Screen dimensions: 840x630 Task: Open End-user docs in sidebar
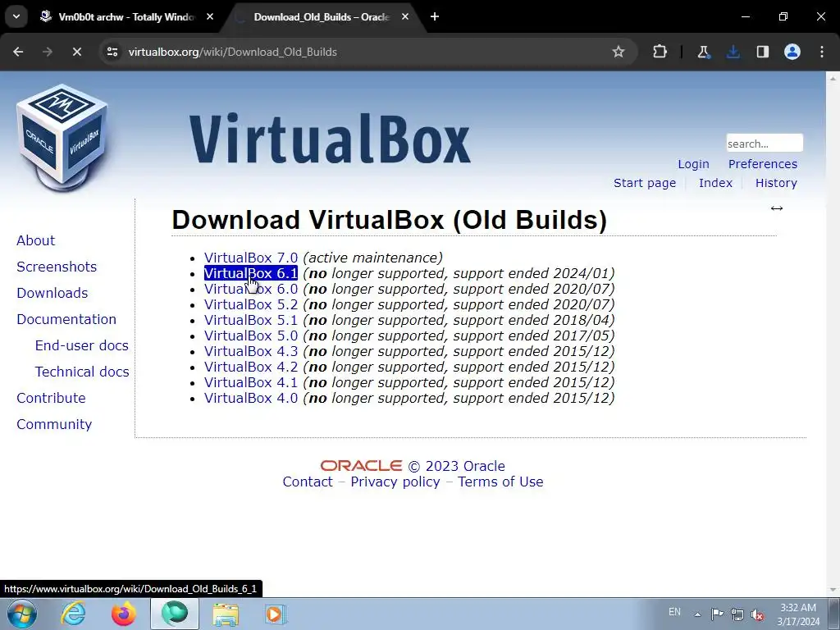point(81,345)
